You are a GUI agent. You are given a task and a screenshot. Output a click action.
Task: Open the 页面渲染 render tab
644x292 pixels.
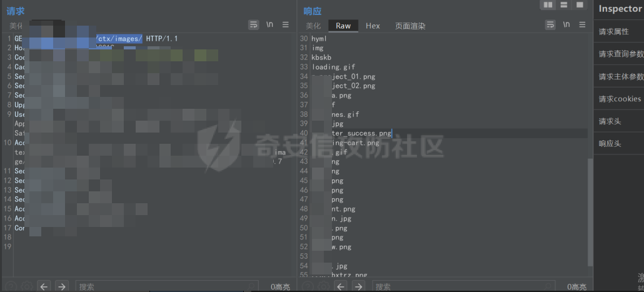410,26
